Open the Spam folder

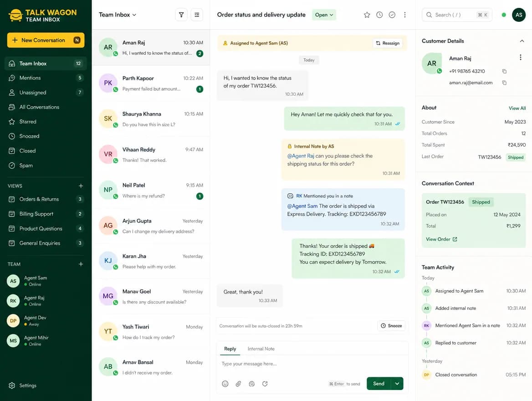(x=46, y=166)
